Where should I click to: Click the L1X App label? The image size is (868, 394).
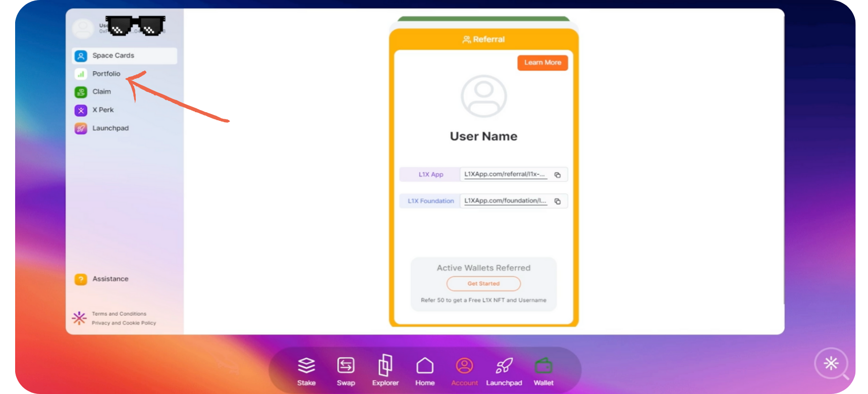pos(430,174)
